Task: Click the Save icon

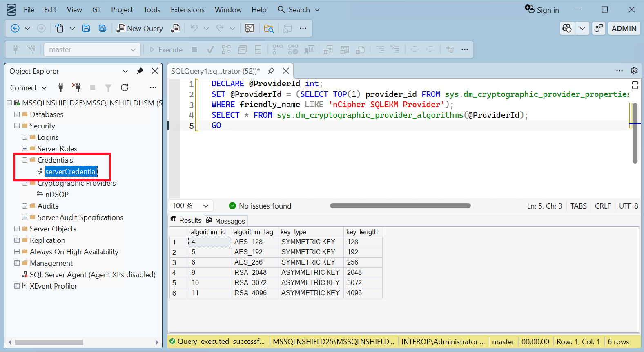Action: pos(86,28)
